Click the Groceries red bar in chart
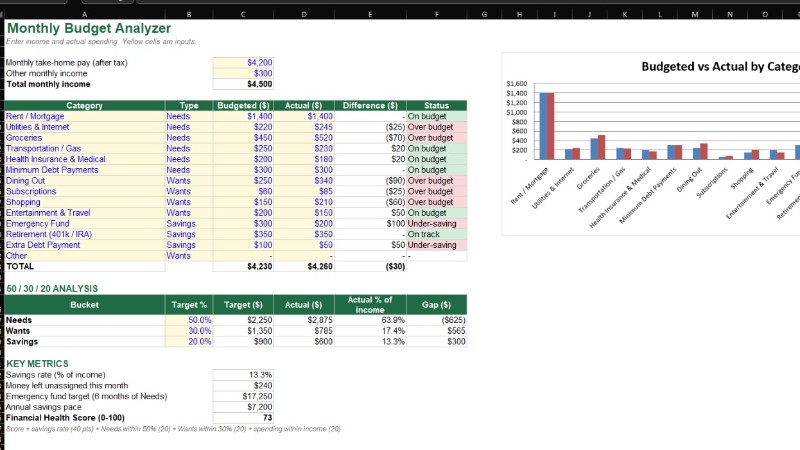The height and width of the screenshot is (450, 800). pos(602,147)
